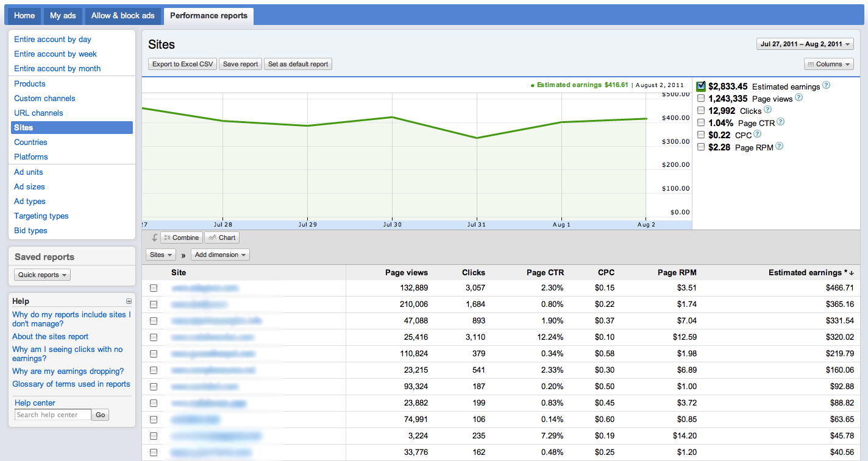Click the Search help center field
Screen dimensions: 868x461
point(53,415)
